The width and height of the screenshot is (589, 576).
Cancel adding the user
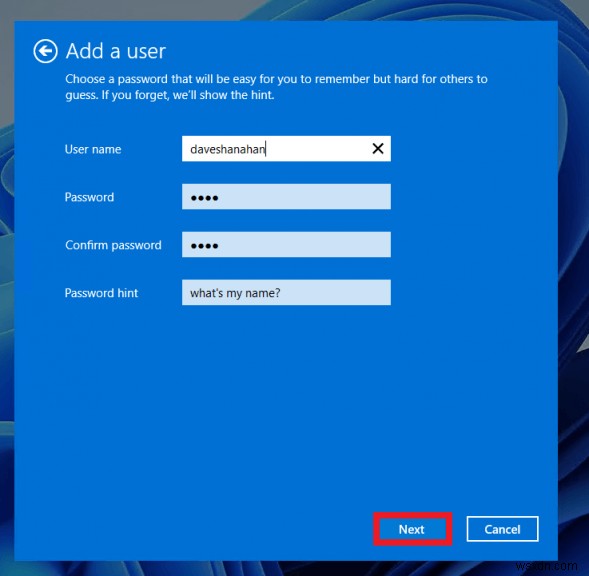[x=502, y=529]
